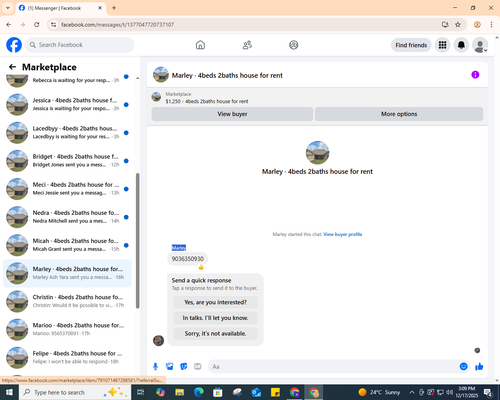Open the Lacedbyy conversation
Screen dimensions: 500x400
click(67, 133)
